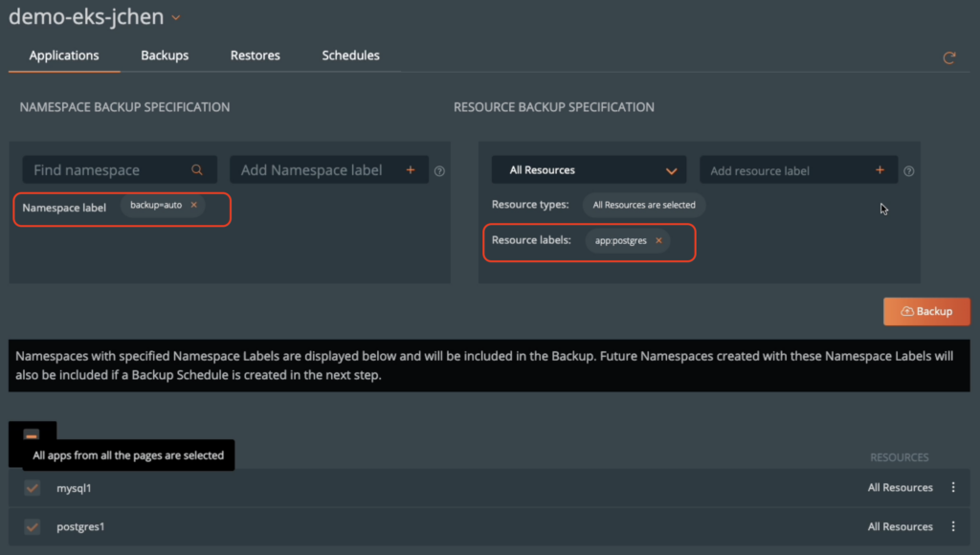The width and height of the screenshot is (980, 555).
Task: Open the help icon beside resource labels
Action: 907,170
